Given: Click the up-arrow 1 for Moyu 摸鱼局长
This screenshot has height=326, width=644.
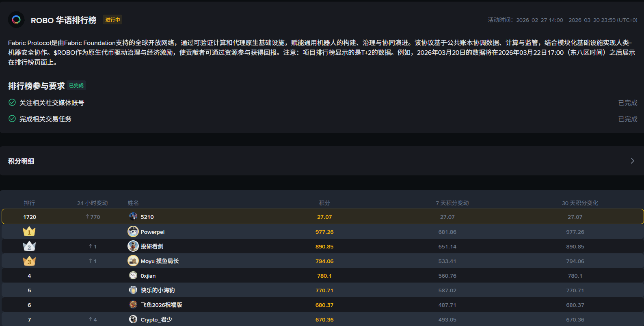Looking at the screenshot, I should 93,261.
